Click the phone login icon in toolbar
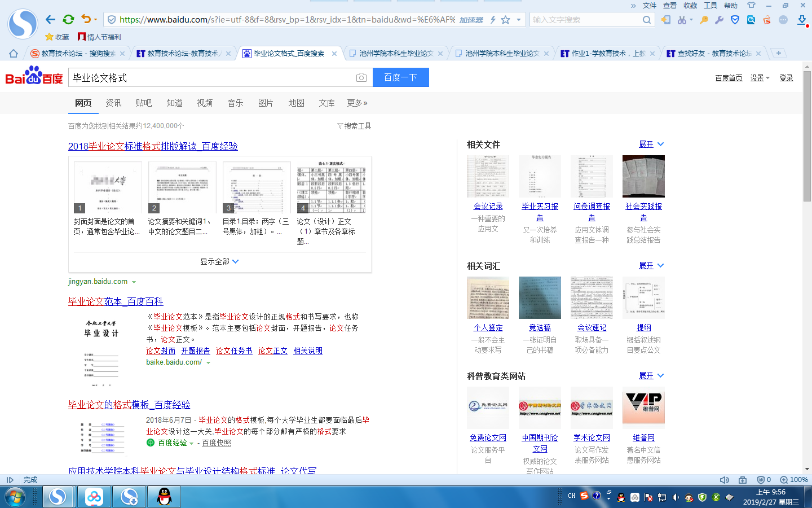 [666, 20]
